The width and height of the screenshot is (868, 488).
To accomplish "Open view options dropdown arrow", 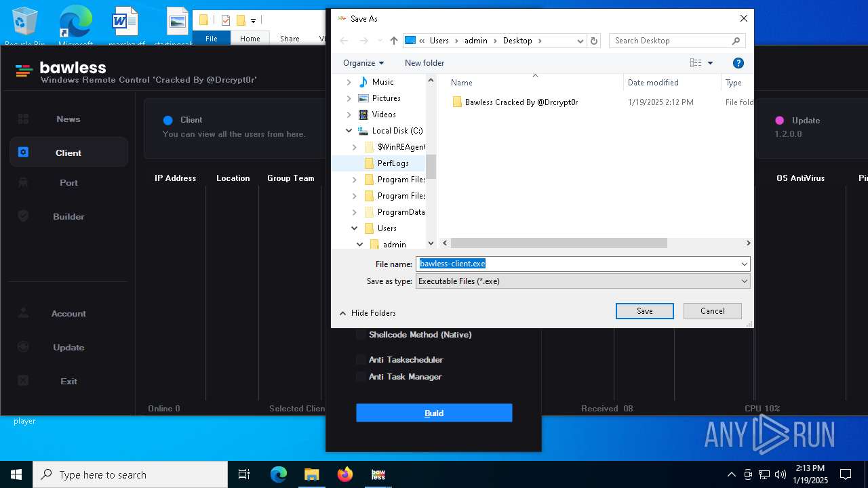I will pyautogui.click(x=710, y=63).
